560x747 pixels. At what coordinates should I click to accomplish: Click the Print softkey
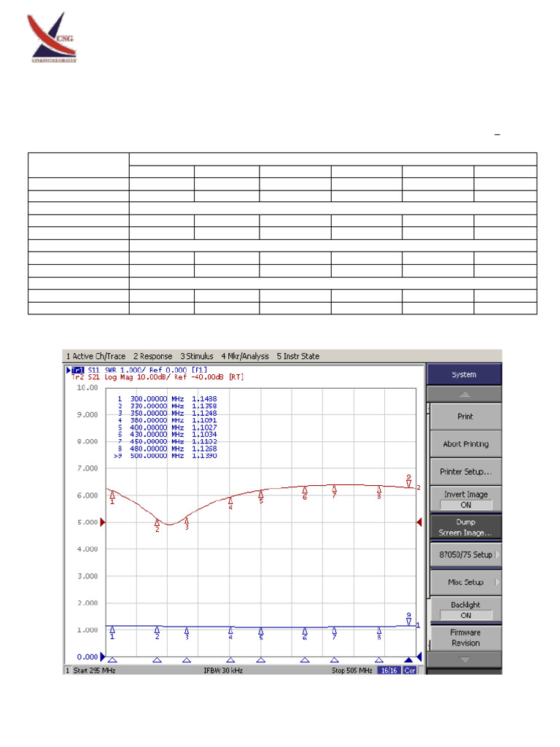click(465, 417)
